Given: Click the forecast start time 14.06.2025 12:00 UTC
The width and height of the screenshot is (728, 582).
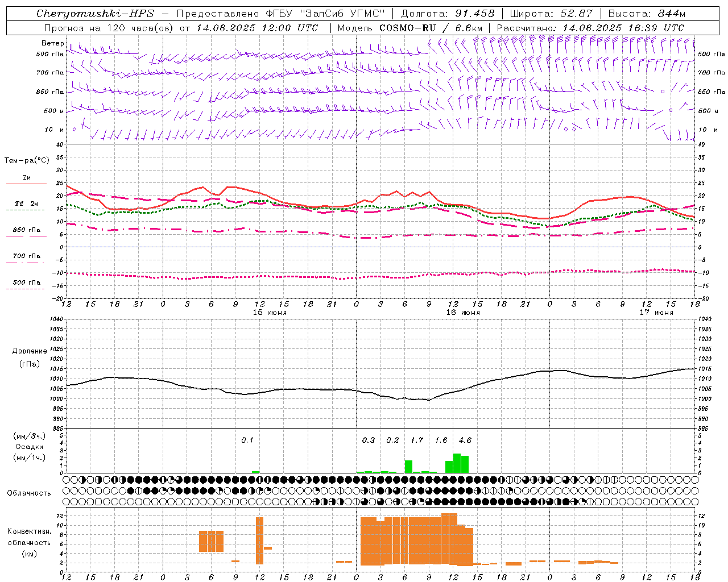Looking at the screenshot, I should click(258, 28).
